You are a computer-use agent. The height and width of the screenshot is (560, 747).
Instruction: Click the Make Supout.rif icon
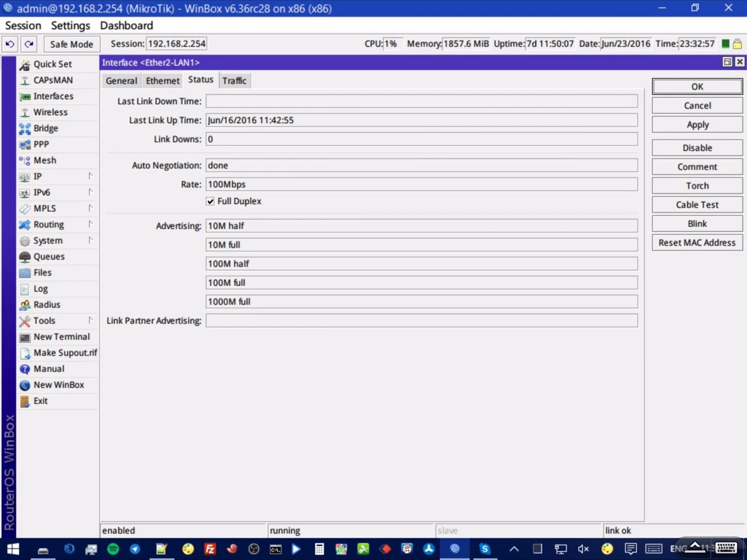[x=25, y=353]
